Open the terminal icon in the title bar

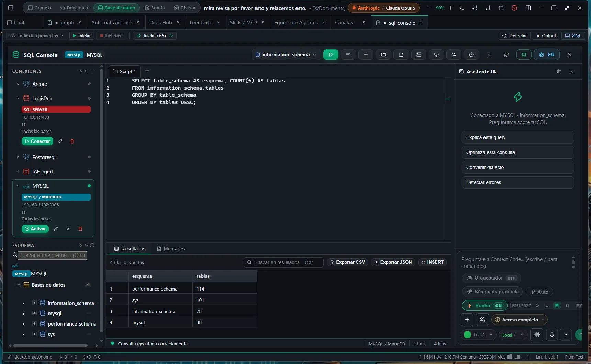pyautogui.click(x=462, y=8)
